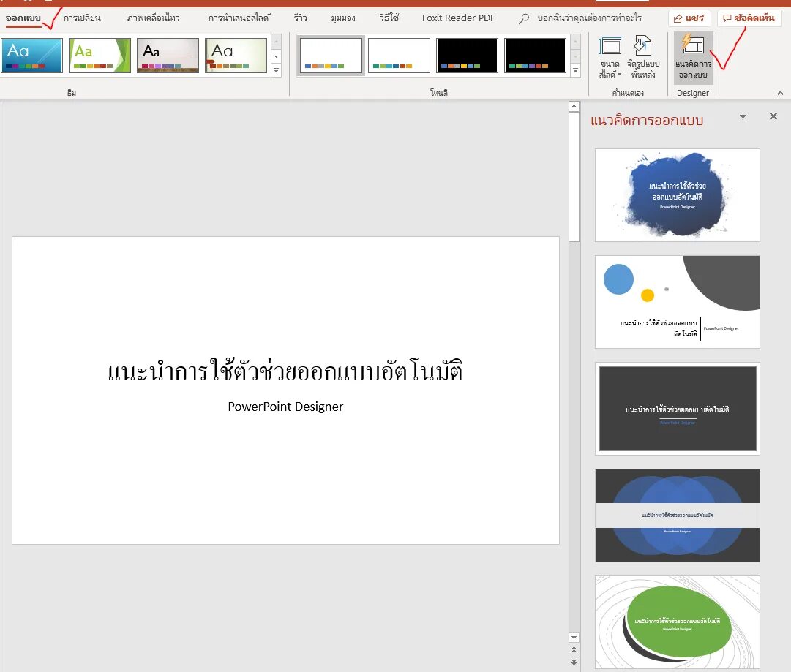The height and width of the screenshot is (672, 791).
Task: Click the slide title text
Action: coord(285,371)
